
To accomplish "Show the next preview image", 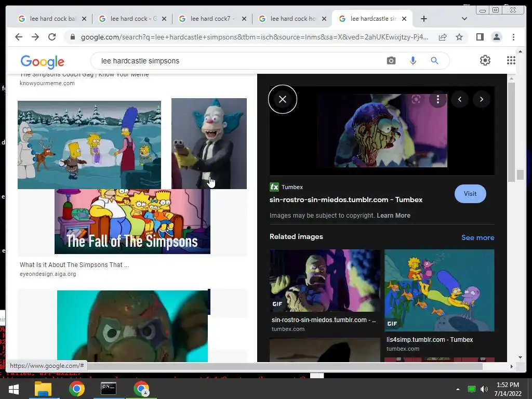I will [x=482, y=99].
